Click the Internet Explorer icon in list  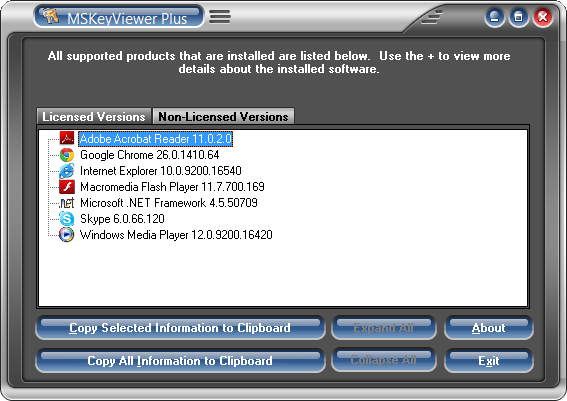[x=67, y=171]
